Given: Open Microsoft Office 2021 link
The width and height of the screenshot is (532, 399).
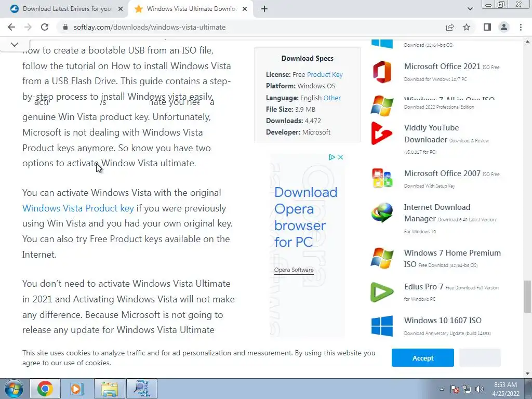Looking at the screenshot, I should click(442, 66).
